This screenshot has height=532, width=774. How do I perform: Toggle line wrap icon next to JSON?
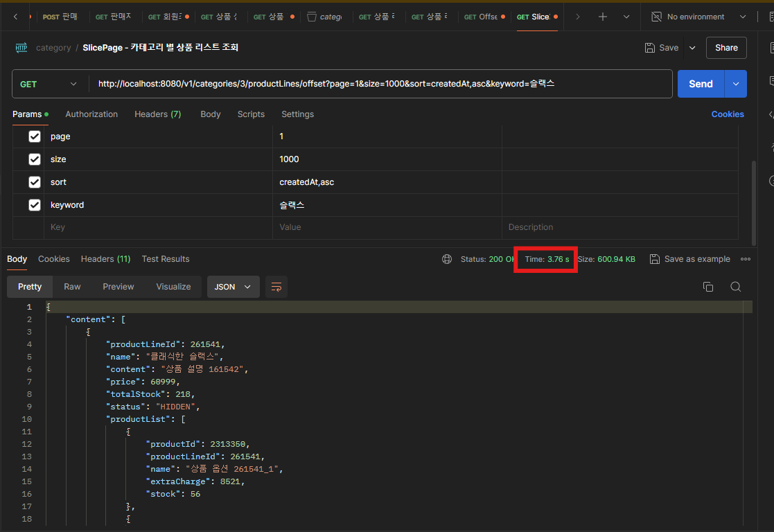tap(276, 287)
